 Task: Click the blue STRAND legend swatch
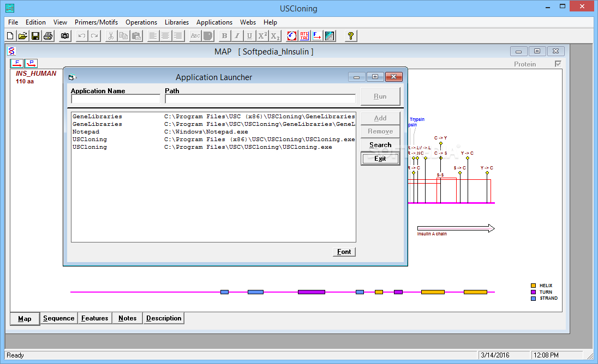click(533, 299)
